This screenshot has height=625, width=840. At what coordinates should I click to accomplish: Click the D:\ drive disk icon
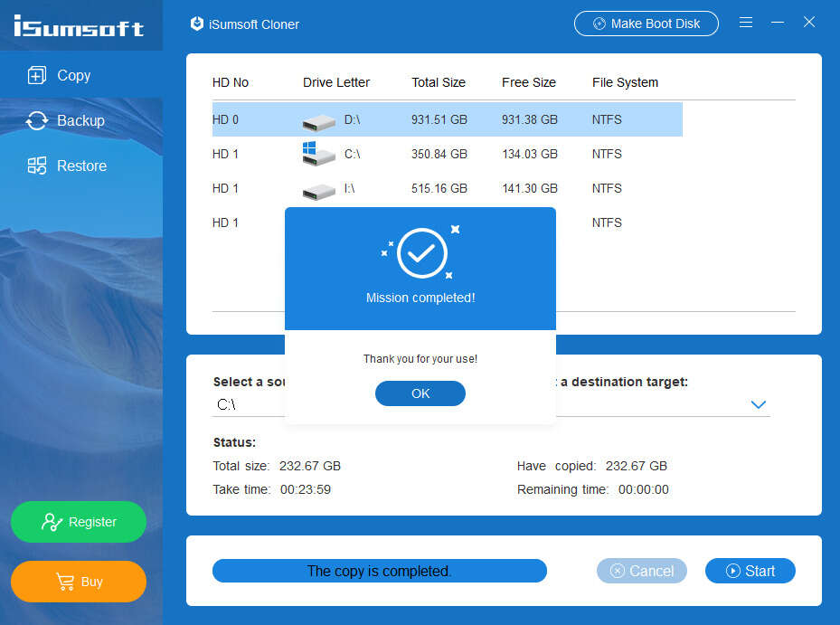(319, 122)
